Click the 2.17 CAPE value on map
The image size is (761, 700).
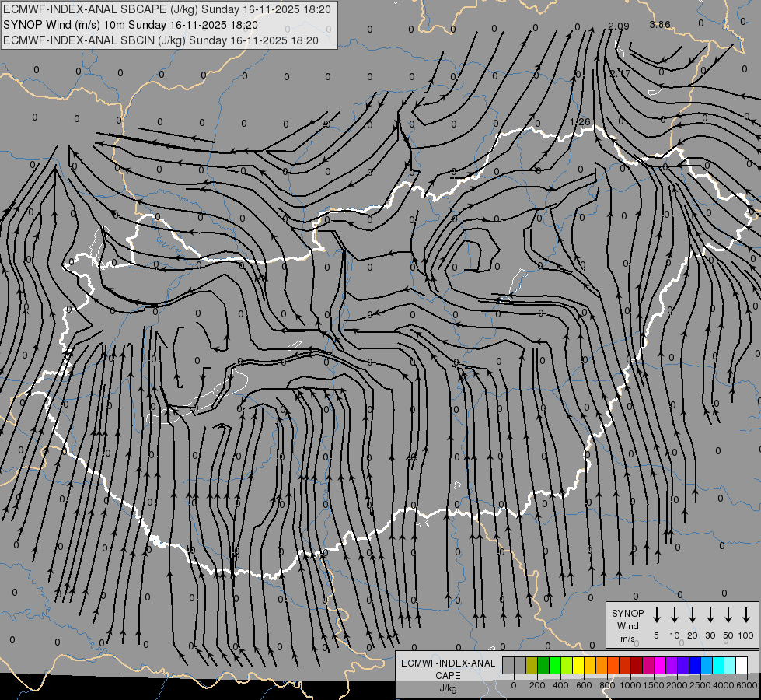pos(620,73)
